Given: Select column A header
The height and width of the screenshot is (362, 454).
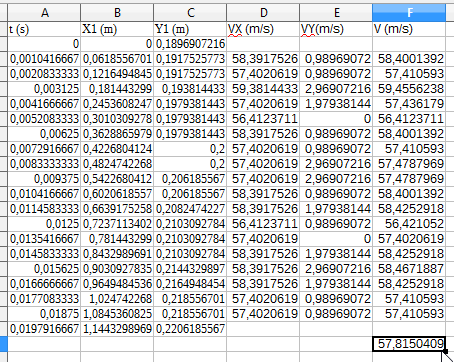Looking at the screenshot, I should point(44,13).
